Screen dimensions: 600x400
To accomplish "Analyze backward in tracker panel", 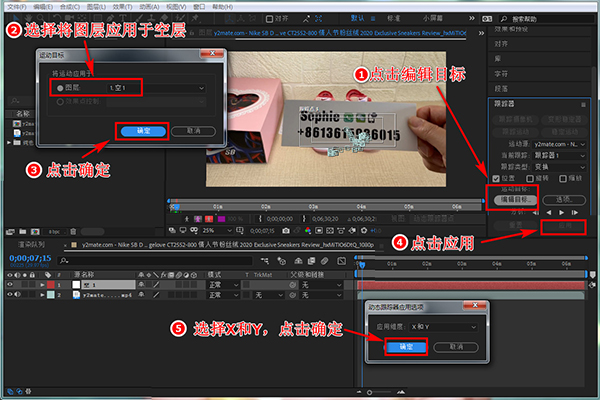I will [549, 212].
